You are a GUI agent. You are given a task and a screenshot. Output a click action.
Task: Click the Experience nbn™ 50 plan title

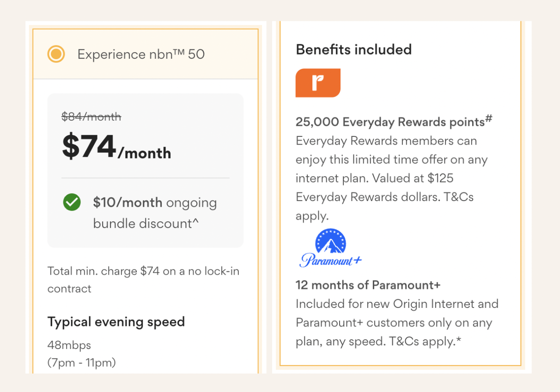point(141,54)
